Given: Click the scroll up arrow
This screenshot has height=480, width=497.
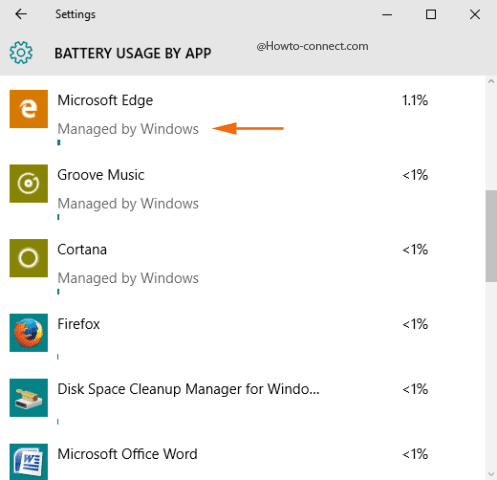Looking at the screenshot, I should pos(491,81).
